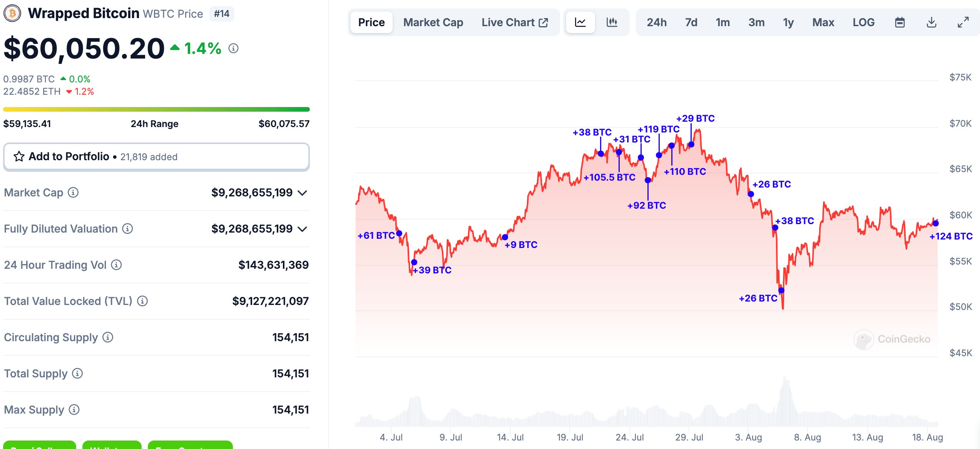Click the star icon in Add to Portfolio

pyautogui.click(x=19, y=156)
